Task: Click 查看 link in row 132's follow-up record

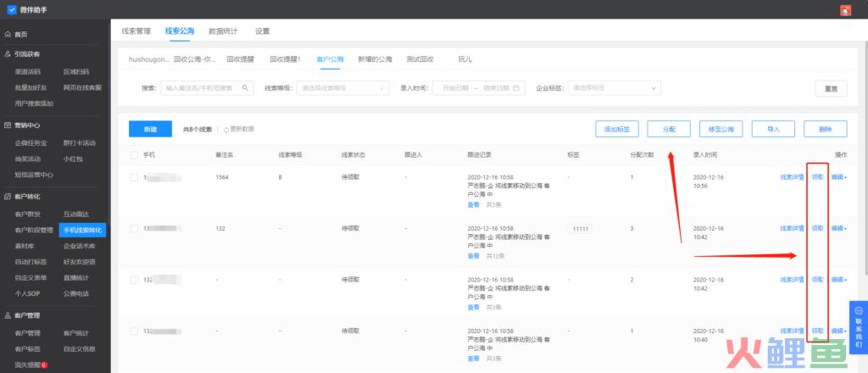Action: coord(473,256)
